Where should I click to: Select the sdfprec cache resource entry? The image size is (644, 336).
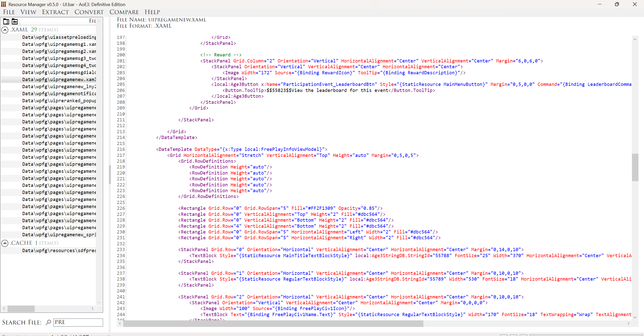pos(59,251)
